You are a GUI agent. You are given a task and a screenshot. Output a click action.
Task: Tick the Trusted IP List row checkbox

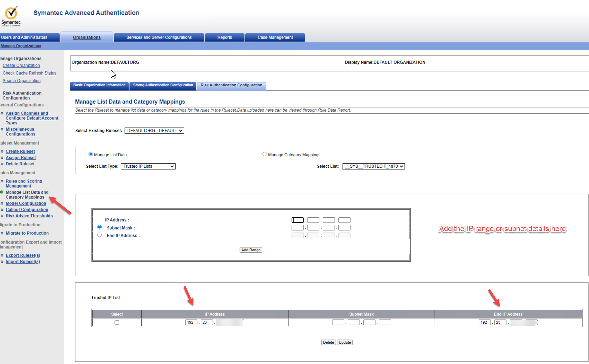[117, 322]
